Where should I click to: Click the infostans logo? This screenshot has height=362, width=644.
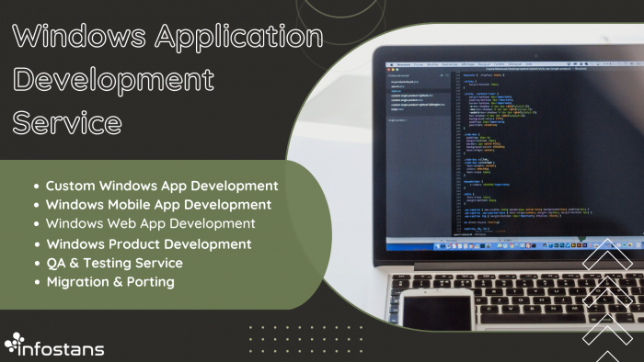[x=54, y=345]
